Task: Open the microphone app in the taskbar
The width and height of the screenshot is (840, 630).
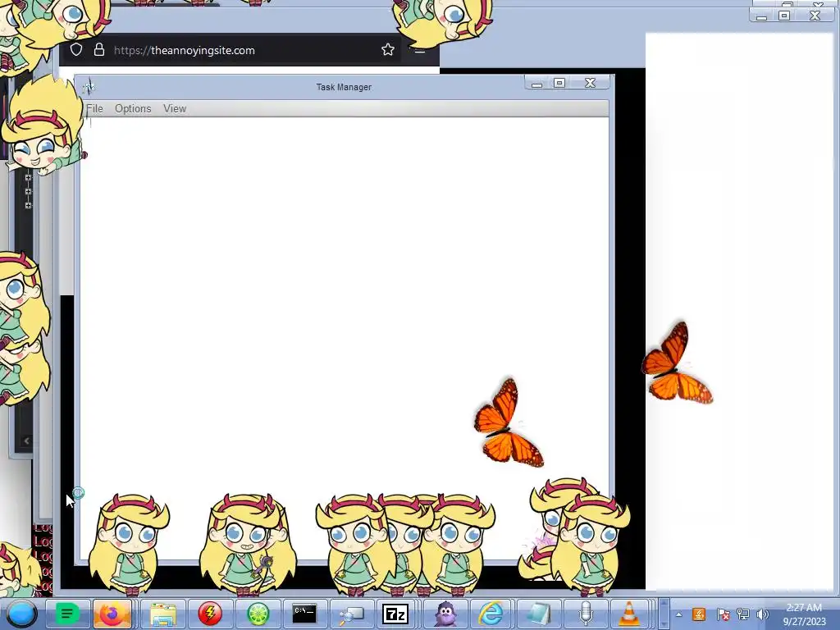Action: [586, 614]
